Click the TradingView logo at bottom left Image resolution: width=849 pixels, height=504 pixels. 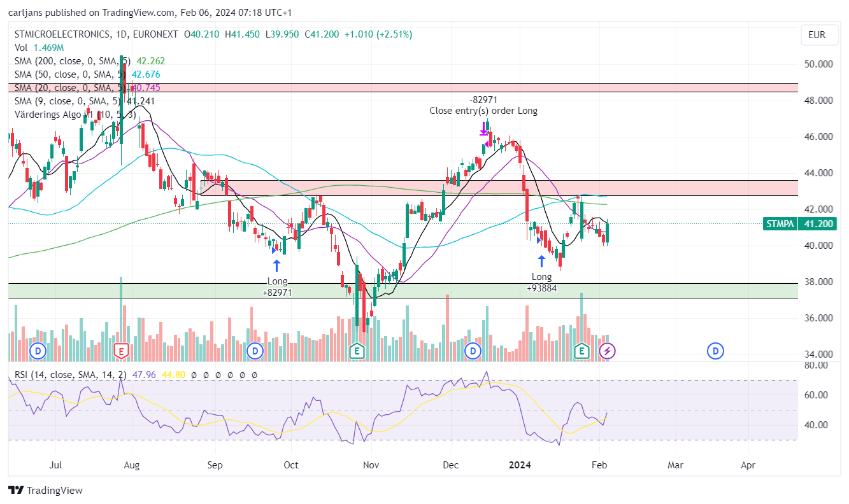(45, 490)
